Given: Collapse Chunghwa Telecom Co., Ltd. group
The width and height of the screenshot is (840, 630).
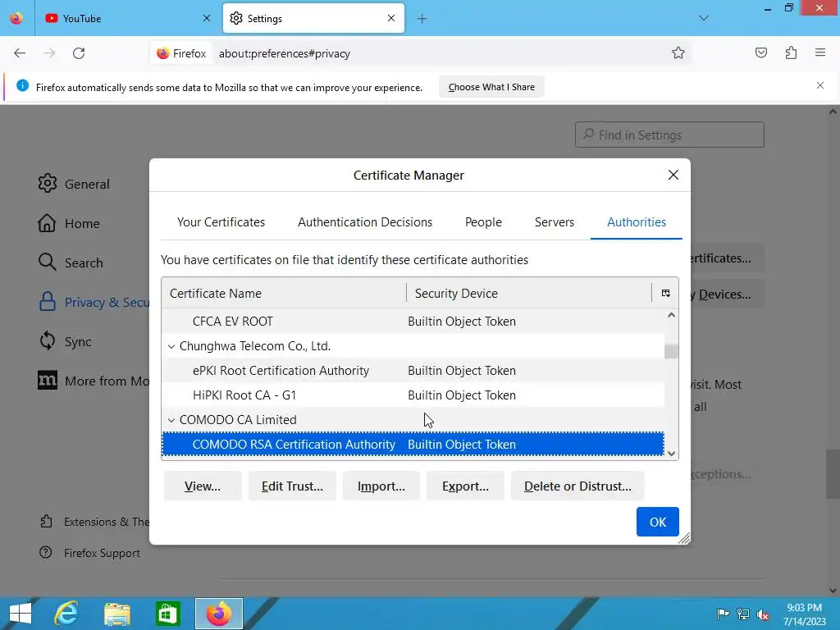Looking at the screenshot, I should (171, 347).
